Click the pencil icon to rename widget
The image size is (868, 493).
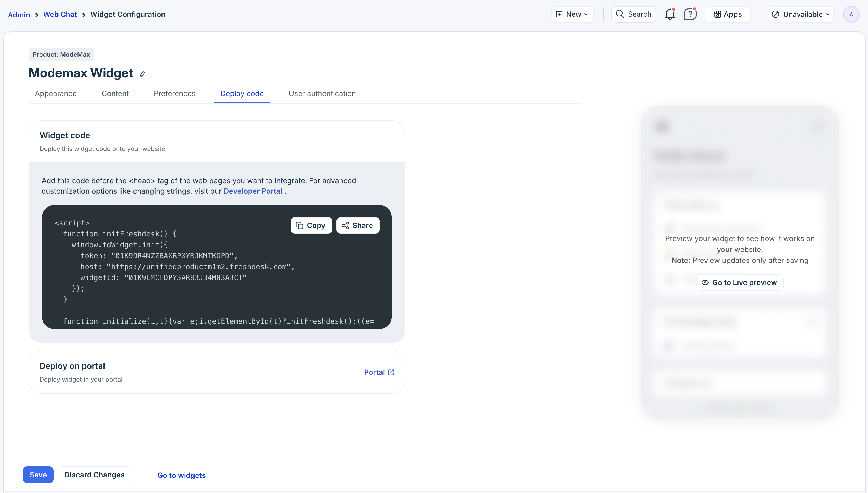(142, 74)
